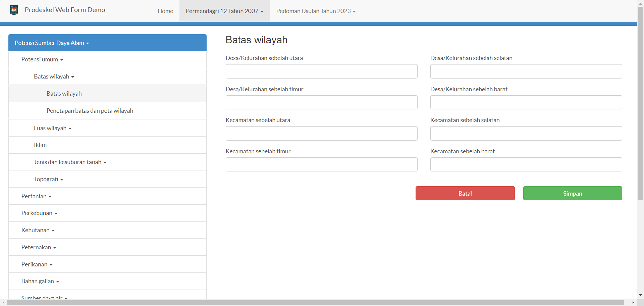Click the vertical scrollbar thumb
644x306 pixels.
pyautogui.click(x=640, y=103)
